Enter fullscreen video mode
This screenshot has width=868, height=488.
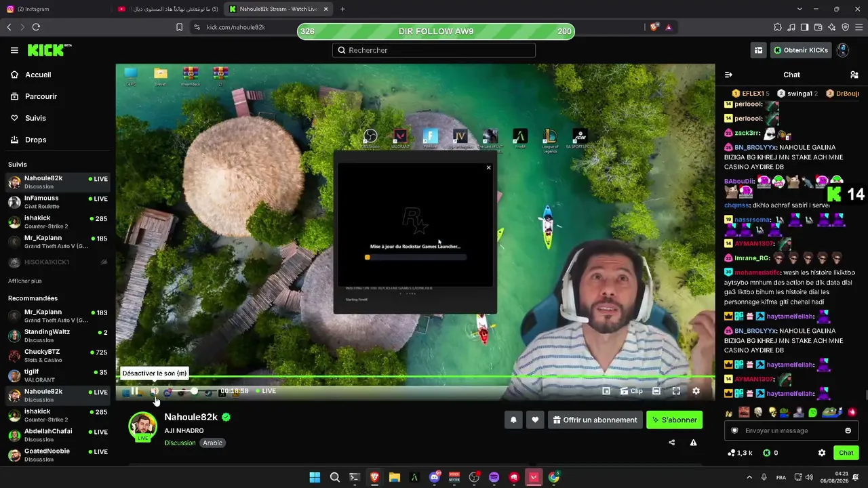(676, 391)
